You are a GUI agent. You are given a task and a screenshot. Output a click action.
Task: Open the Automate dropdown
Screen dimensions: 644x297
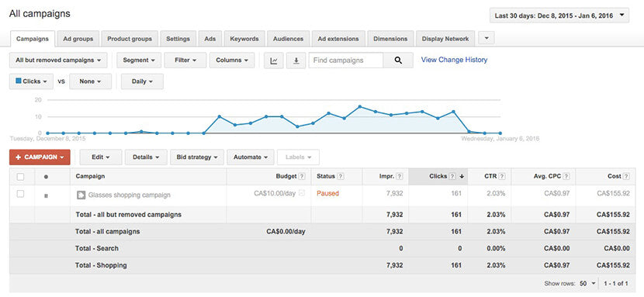coord(251,157)
